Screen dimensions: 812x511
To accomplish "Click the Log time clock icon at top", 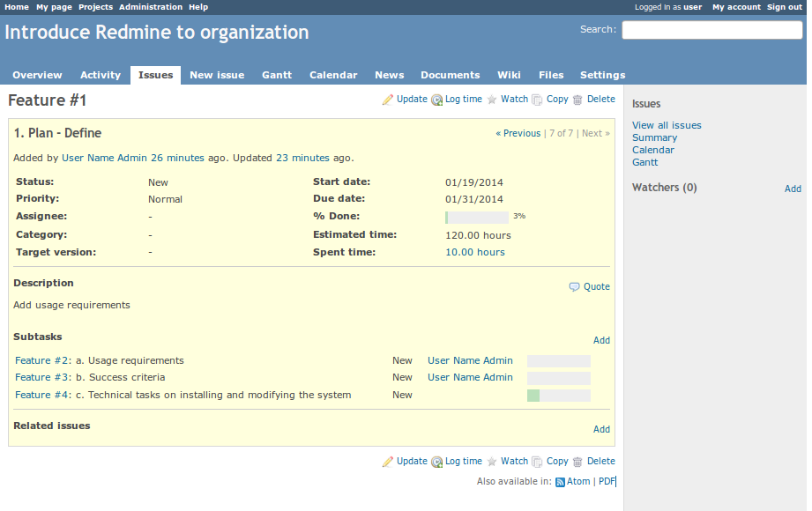I will point(436,100).
